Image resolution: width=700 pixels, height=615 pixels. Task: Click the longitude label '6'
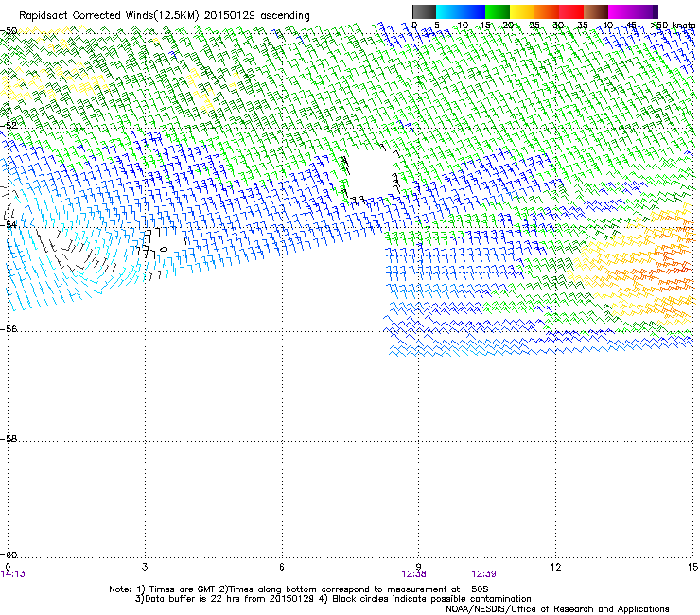[282, 567]
